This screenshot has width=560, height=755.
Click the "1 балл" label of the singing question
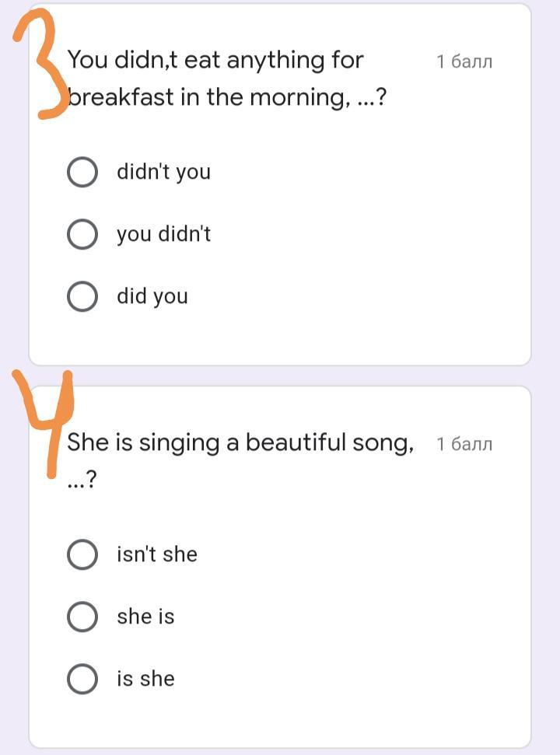tap(464, 444)
